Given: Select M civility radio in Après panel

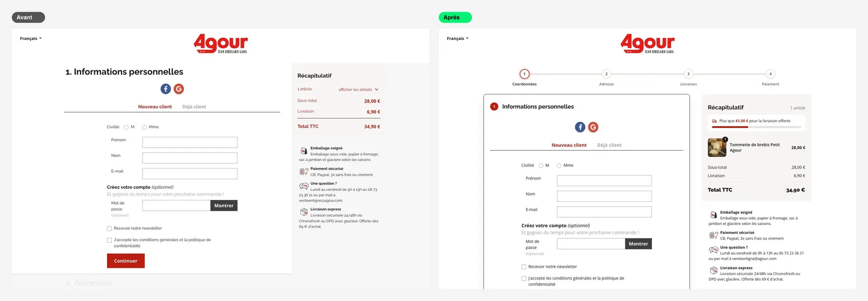Looking at the screenshot, I should [541, 166].
